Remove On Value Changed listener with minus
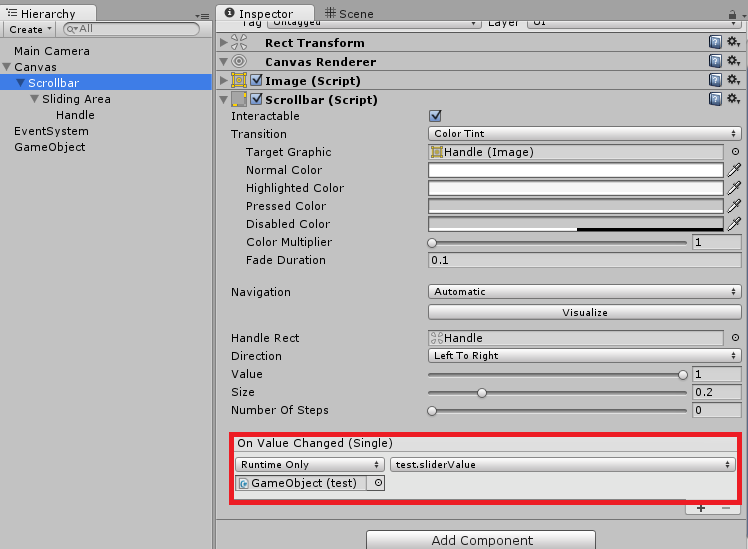Viewport: 748px width, 549px height. click(x=726, y=508)
